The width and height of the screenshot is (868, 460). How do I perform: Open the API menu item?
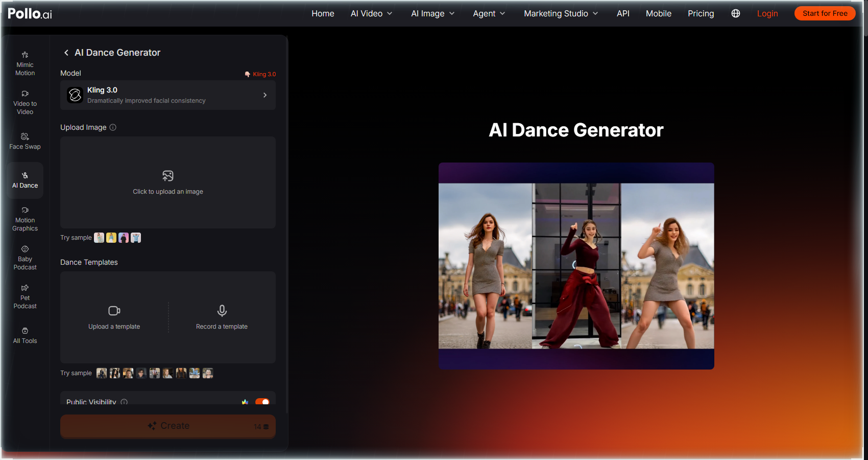[623, 13]
